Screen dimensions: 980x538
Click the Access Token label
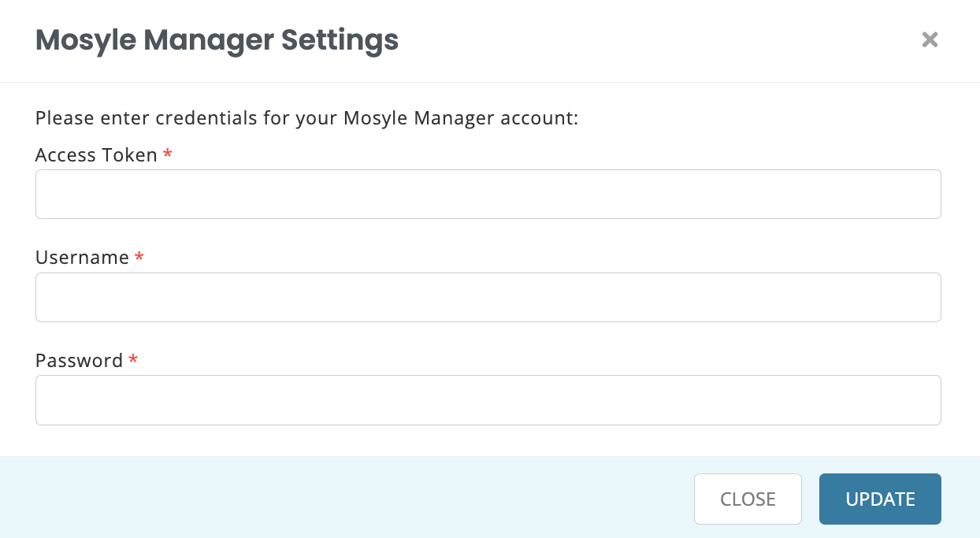coord(96,154)
